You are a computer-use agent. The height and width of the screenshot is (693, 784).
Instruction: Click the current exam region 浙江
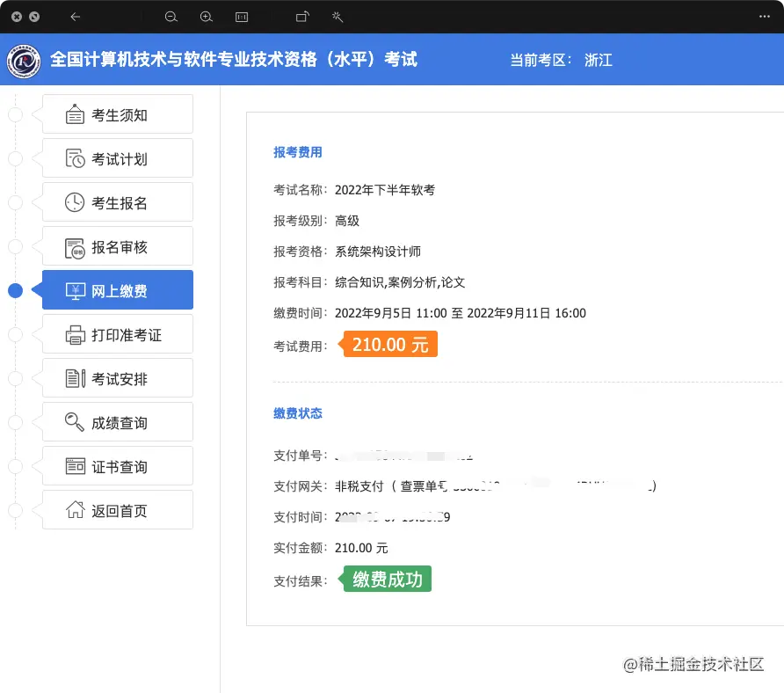click(598, 60)
